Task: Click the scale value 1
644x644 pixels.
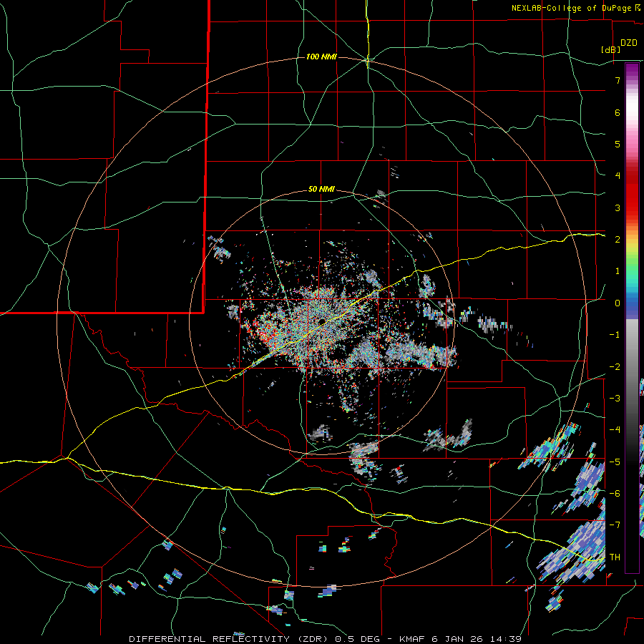Action: click(x=618, y=271)
